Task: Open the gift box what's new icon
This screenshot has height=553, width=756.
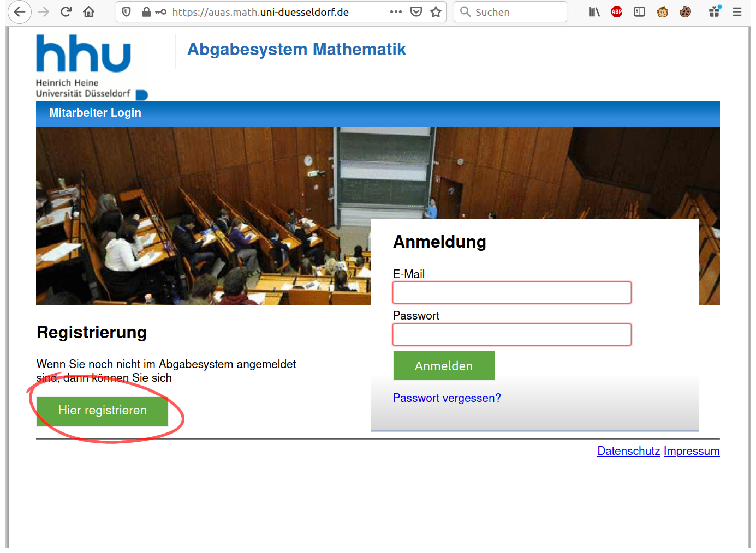Action: point(715,11)
